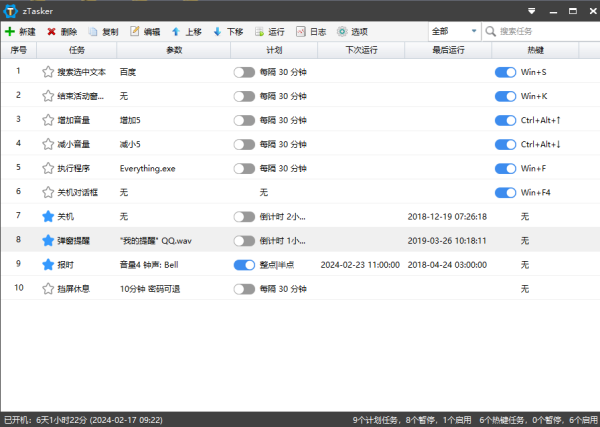Viewport: 600px width, 427px height.
Task: Click the 2018-04-24 03:00:00 last run cell
Action: [x=447, y=265]
